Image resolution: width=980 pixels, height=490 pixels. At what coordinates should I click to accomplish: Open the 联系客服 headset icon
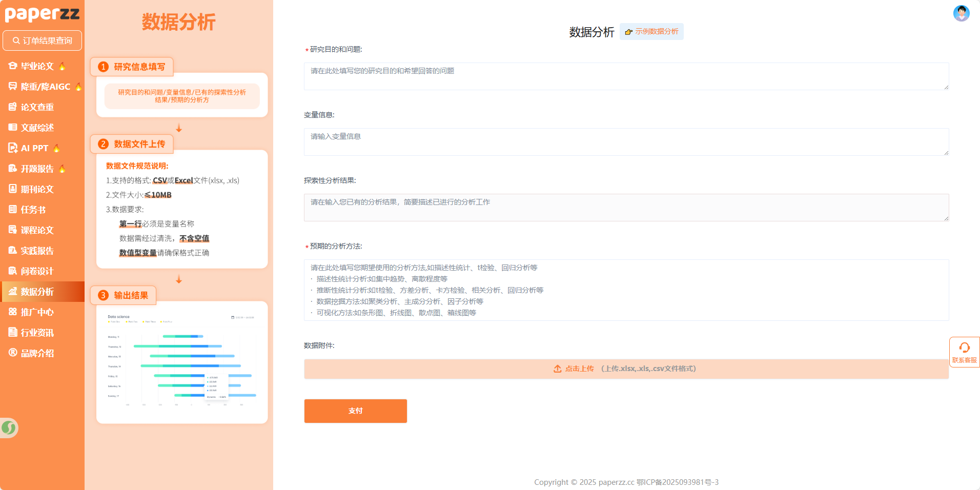[x=964, y=348]
